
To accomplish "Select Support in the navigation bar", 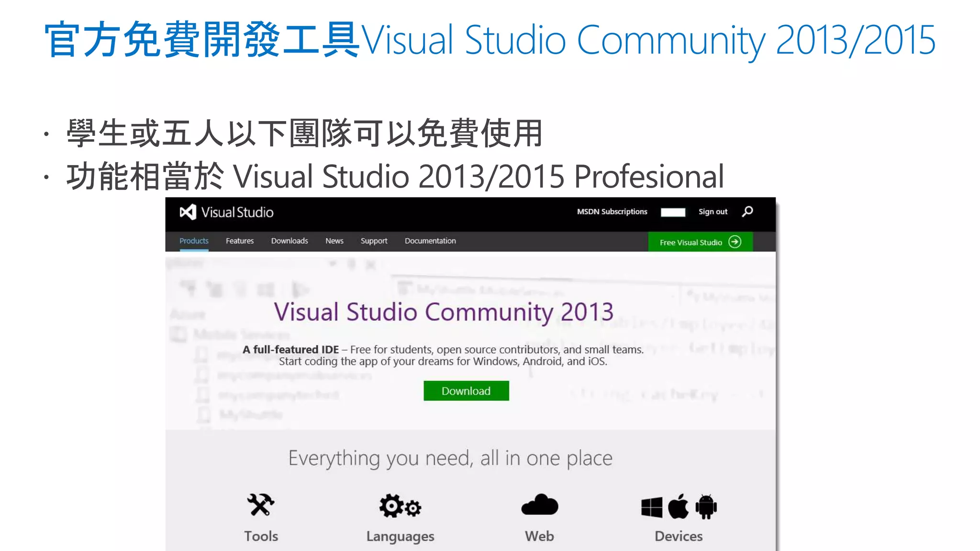I will 374,241.
